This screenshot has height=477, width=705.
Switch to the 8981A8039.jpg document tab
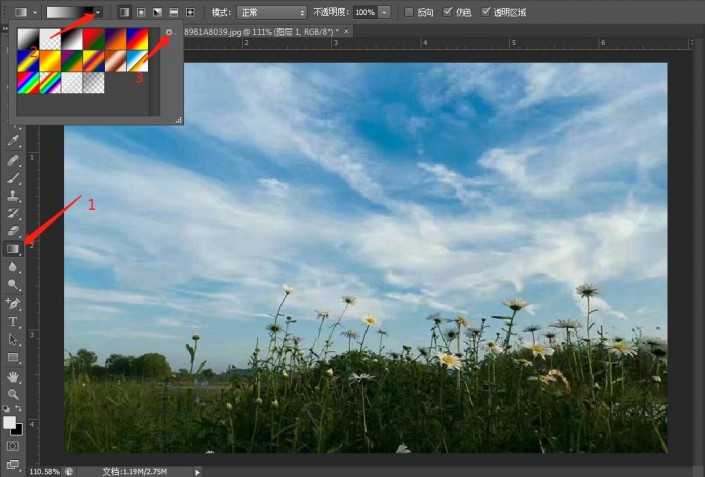click(x=260, y=32)
